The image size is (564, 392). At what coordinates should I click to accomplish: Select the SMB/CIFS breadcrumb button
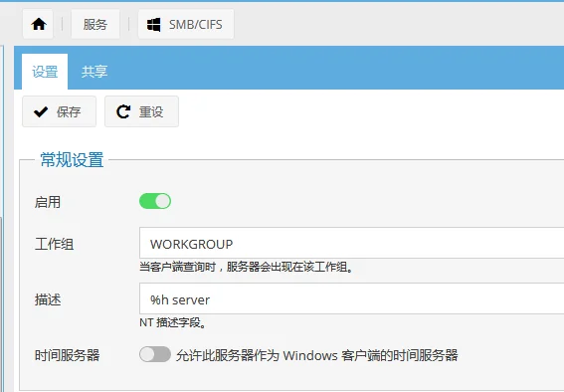click(x=186, y=25)
